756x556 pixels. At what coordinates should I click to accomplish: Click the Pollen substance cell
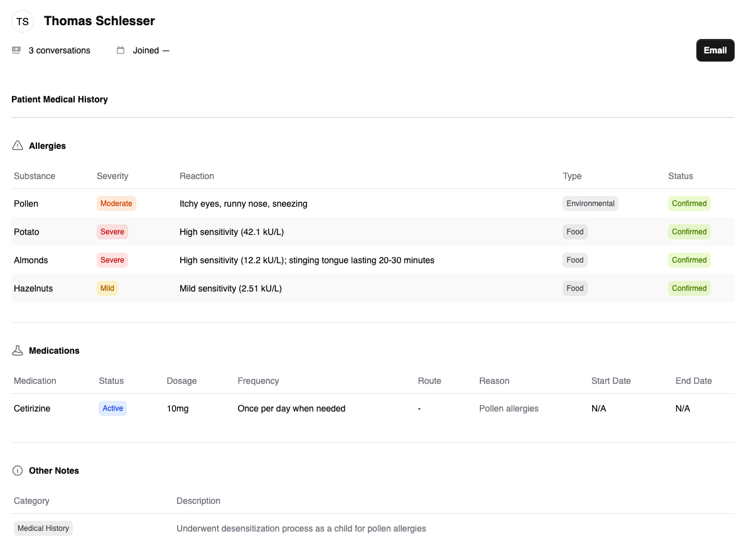(x=26, y=204)
